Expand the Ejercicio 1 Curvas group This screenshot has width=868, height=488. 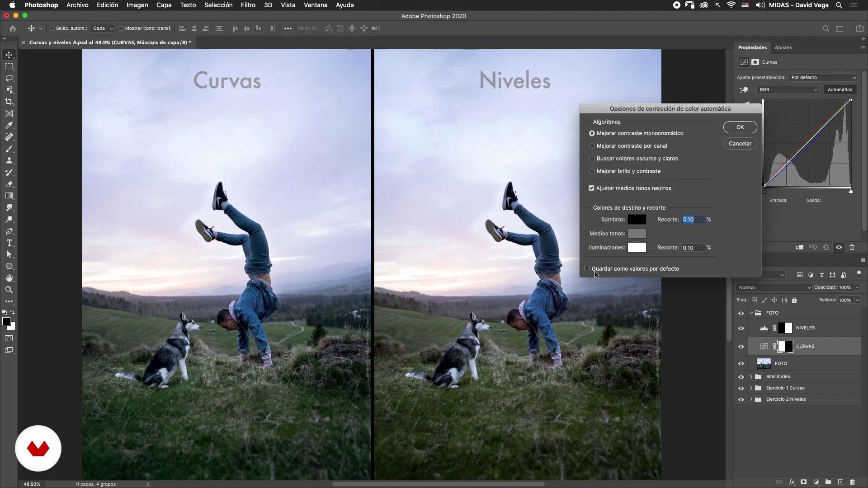coord(751,388)
